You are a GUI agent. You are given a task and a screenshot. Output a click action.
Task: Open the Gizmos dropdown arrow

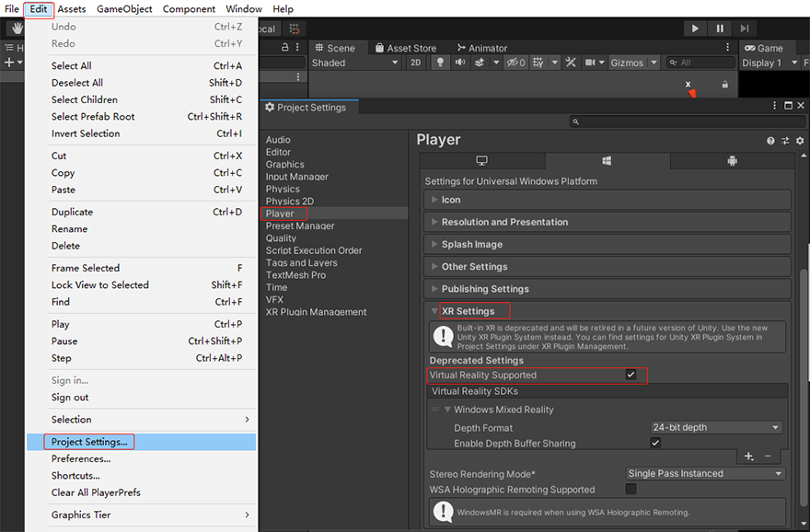click(654, 63)
